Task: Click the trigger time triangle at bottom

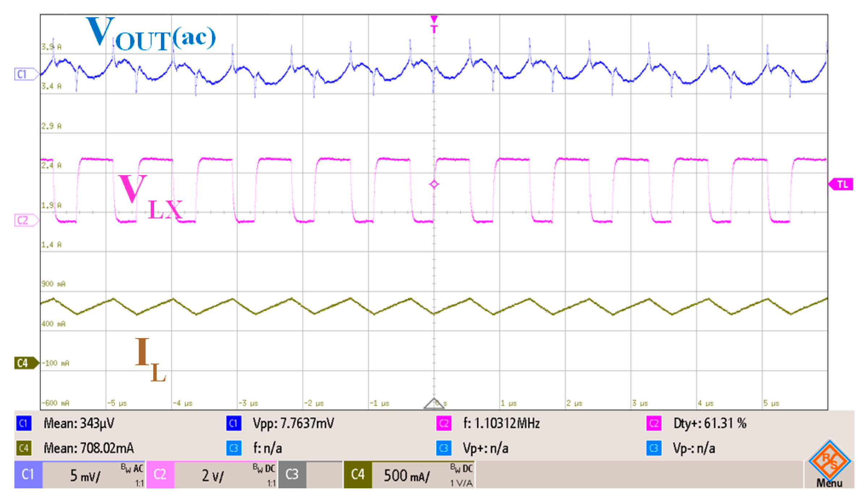Action: click(434, 404)
